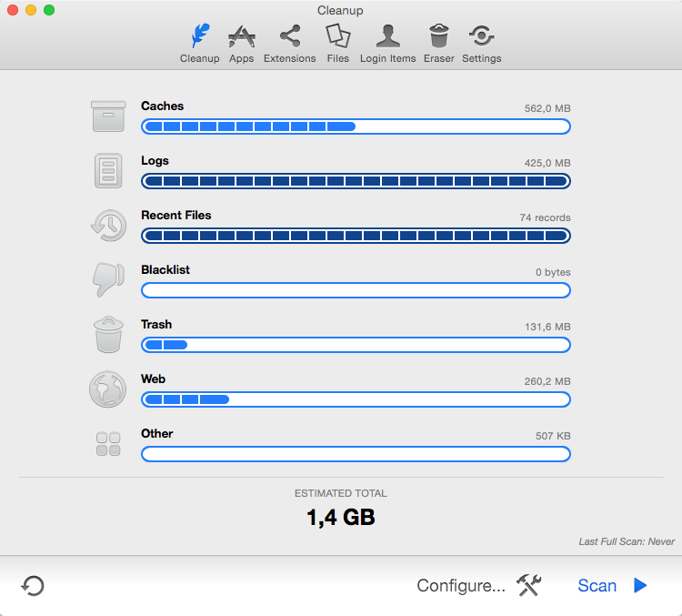Start scanning with the Scan button

[x=612, y=586]
